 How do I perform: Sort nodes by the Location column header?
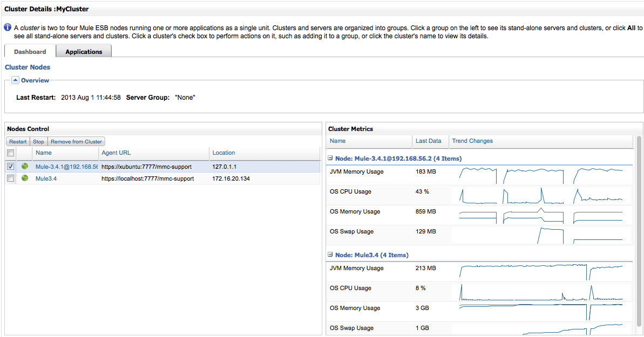223,153
